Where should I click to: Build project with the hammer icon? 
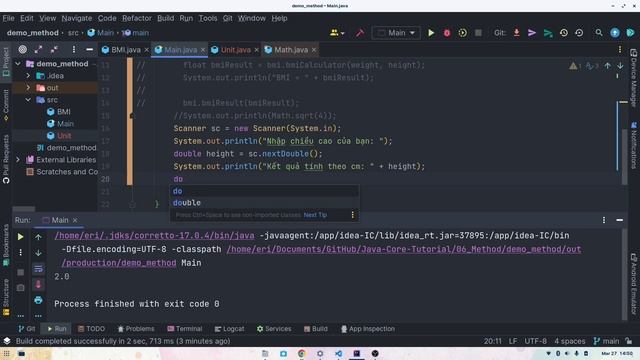coord(360,33)
